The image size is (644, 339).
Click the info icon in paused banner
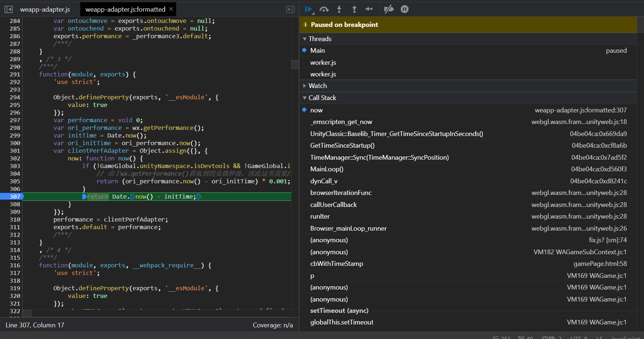pos(305,25)
